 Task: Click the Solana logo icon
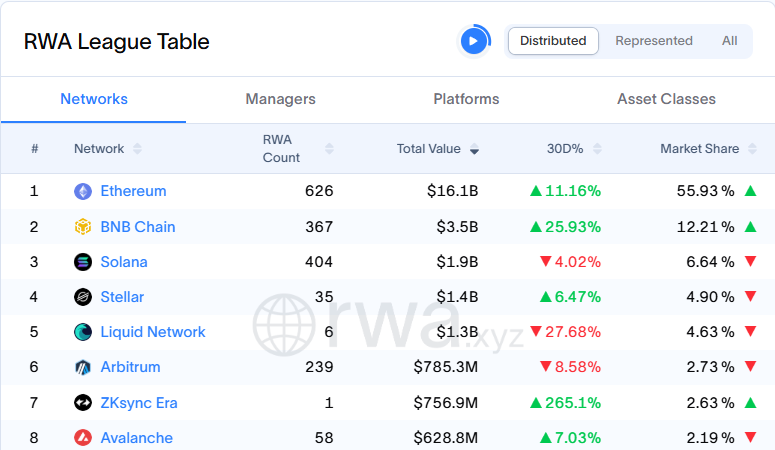(83, 262)
